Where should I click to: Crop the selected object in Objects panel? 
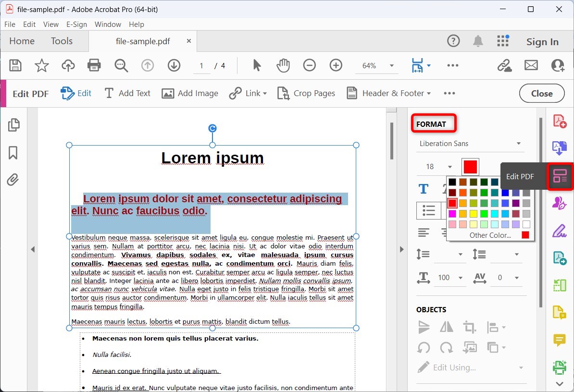[x=469, y=327]
